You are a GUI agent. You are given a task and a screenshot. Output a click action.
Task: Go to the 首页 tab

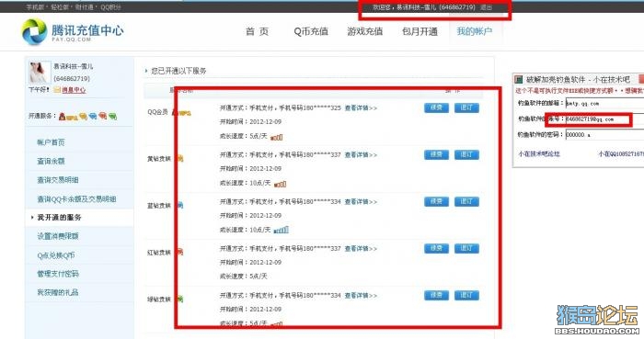pos(257,31)
